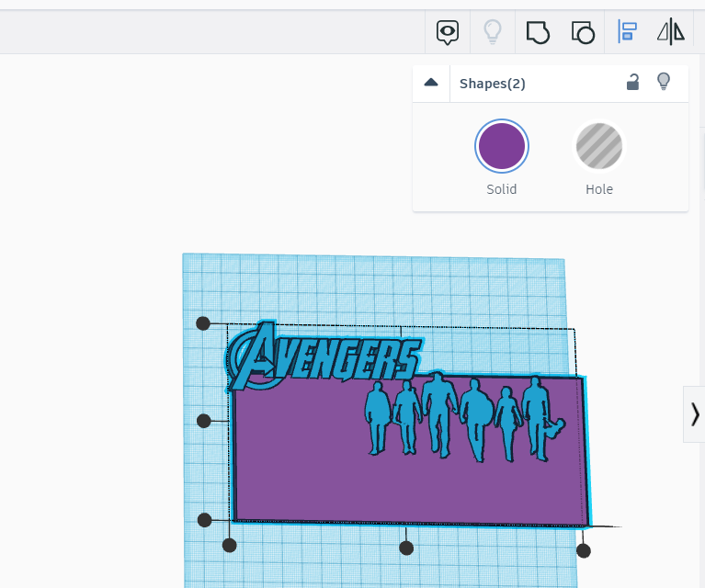Click top-left align handle dot

(203, 323)
